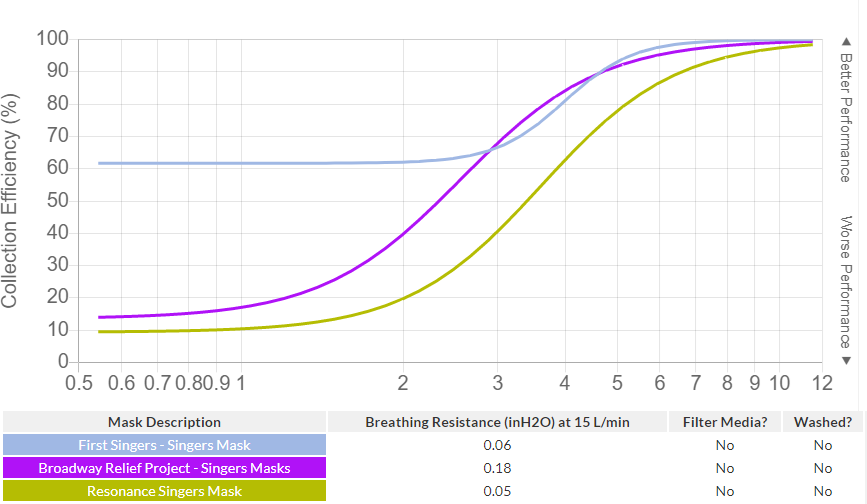Click Washed 'No' for First Singers mask
Screen dimensions: 867x504
(x=823, y=445)
